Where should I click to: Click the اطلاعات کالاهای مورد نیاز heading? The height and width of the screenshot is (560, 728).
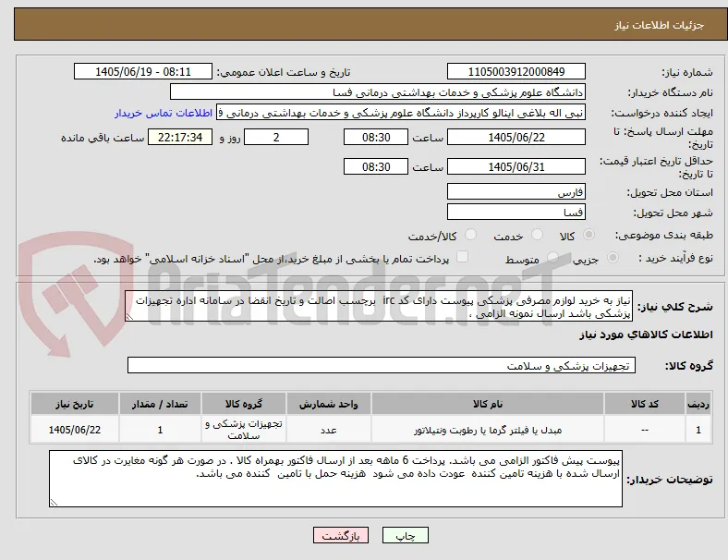click(646, 335)
